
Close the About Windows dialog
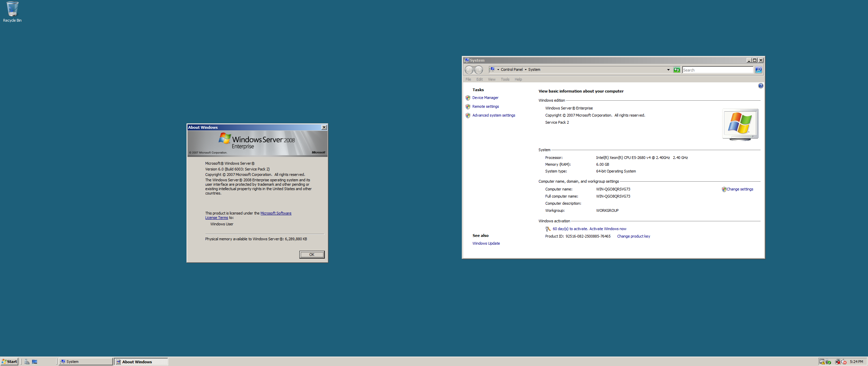324,127
